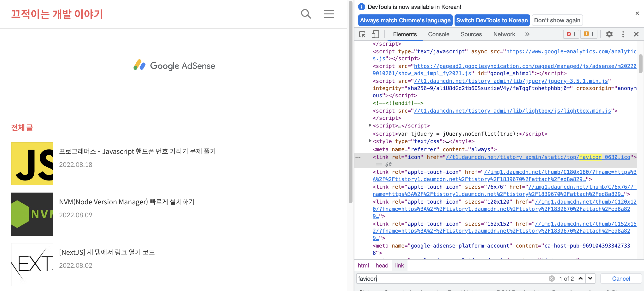Expand the style text/css element
Screen dimensions: 644x291
370,141
